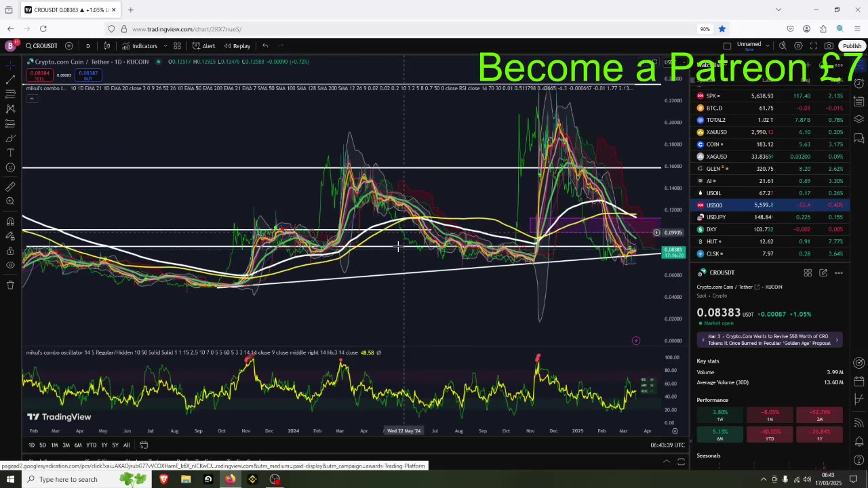This screenshot has height=488, width=868.
Task: Select DXY row in watchlist
Action: pos(770,229)
